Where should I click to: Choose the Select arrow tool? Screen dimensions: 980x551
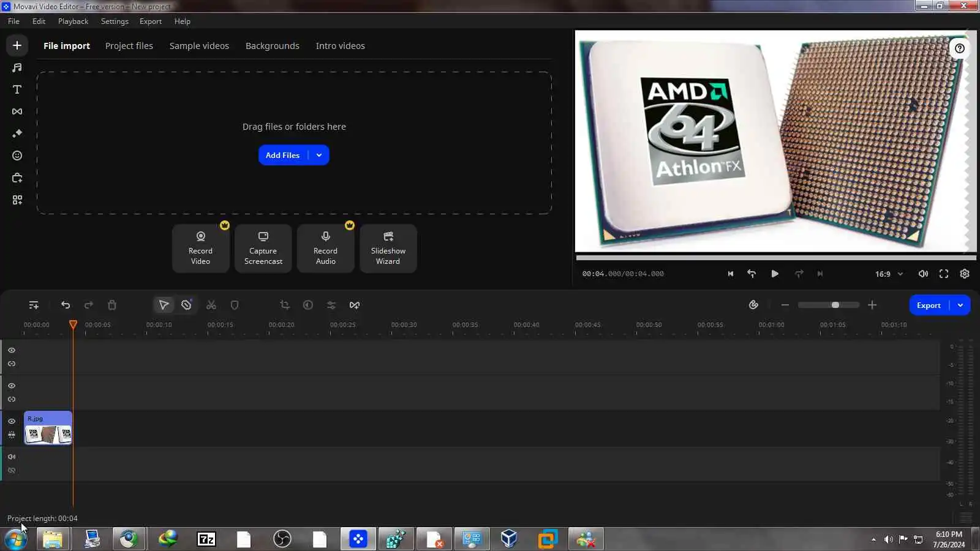(164, 305)
